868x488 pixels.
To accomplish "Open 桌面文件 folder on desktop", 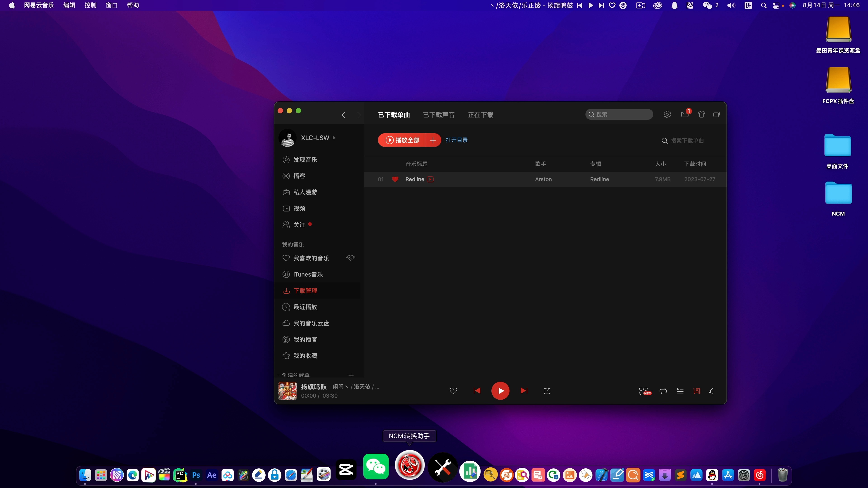I will (838, 146).
